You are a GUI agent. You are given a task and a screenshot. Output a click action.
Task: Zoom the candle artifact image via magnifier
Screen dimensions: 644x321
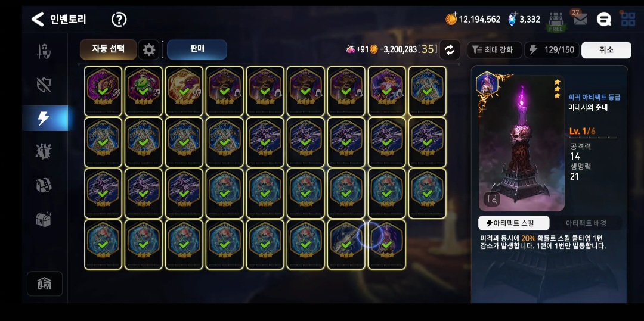pos(492,200)
